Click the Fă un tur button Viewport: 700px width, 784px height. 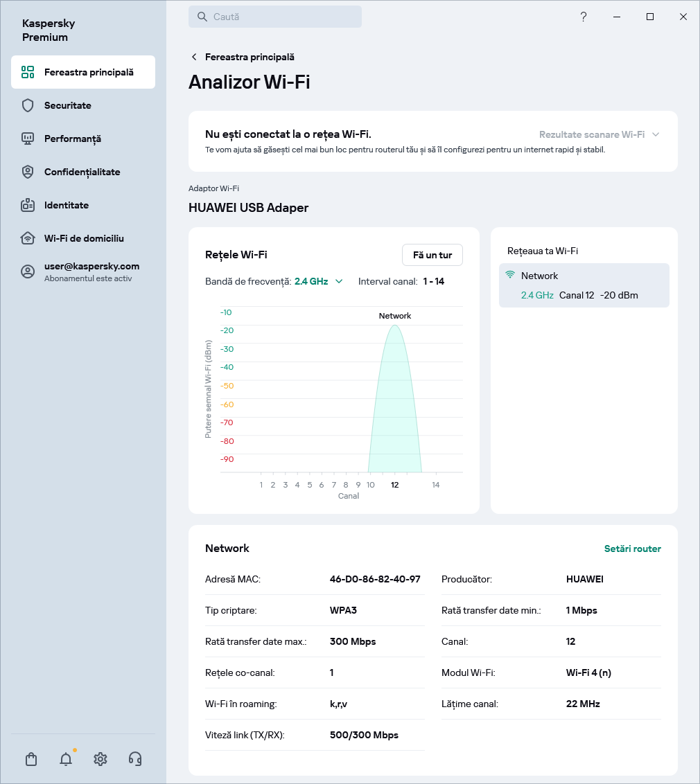pyautogui.click(x=432, y=255)
